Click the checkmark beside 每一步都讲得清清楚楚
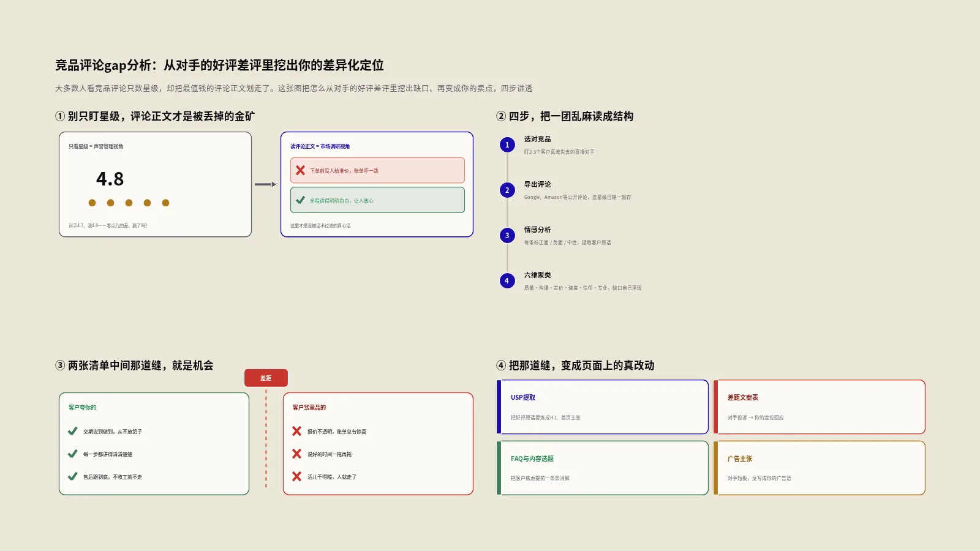Image resolution: width=980 pixels, height=551 pixels. (72, 454)
